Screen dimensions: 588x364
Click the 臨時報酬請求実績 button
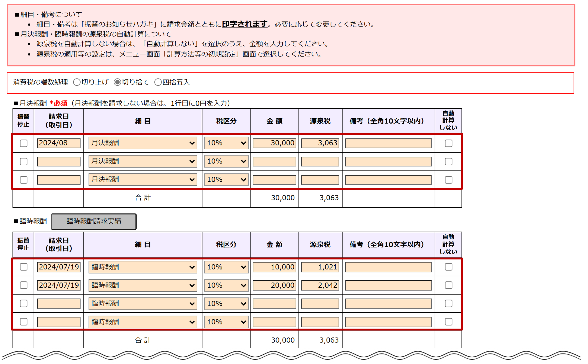coord(94,221)
